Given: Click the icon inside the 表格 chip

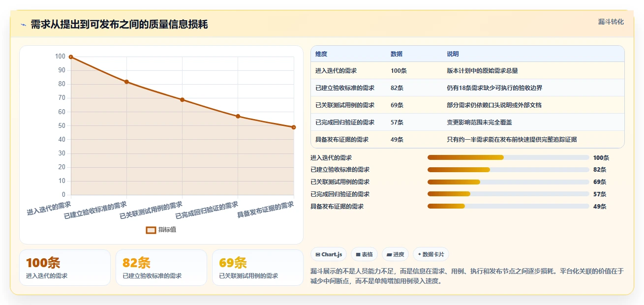Looking at the screenshot, I should [358, 254].
